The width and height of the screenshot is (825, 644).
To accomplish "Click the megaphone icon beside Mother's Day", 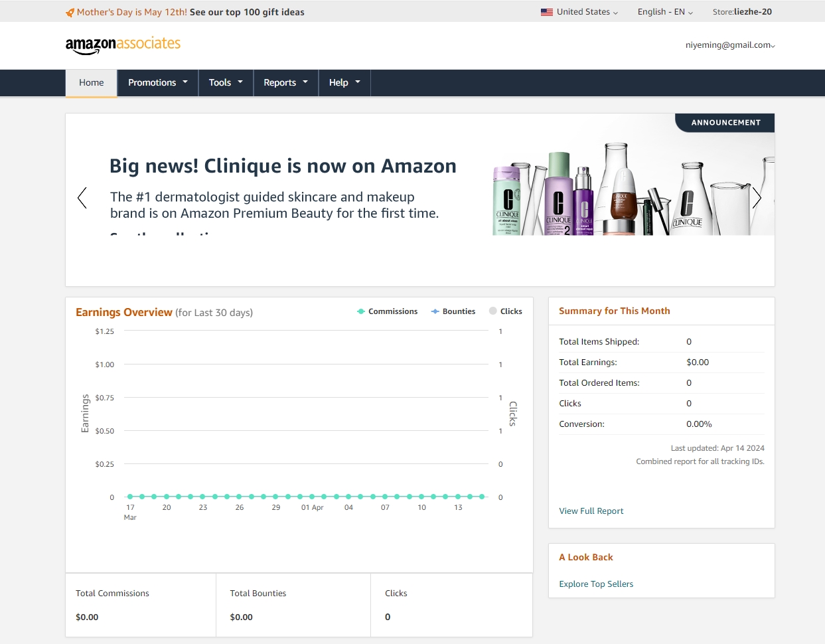I will click(70, 13).
